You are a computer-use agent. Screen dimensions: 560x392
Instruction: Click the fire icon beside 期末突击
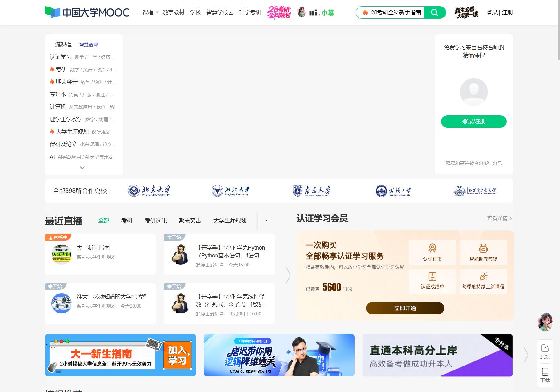[52, 82]
